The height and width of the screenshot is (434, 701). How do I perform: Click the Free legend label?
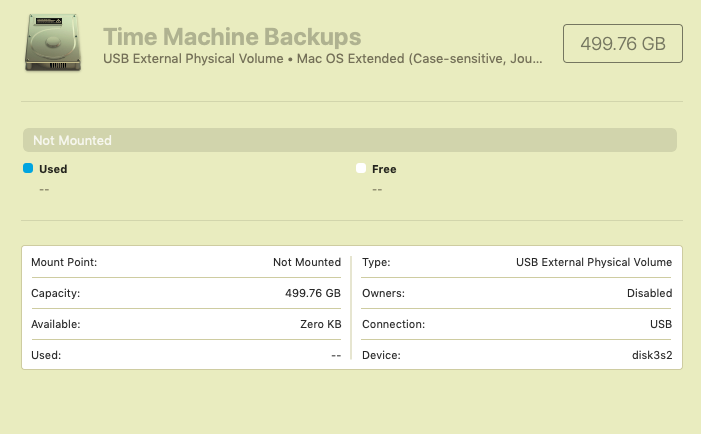(x=384, y=169)
